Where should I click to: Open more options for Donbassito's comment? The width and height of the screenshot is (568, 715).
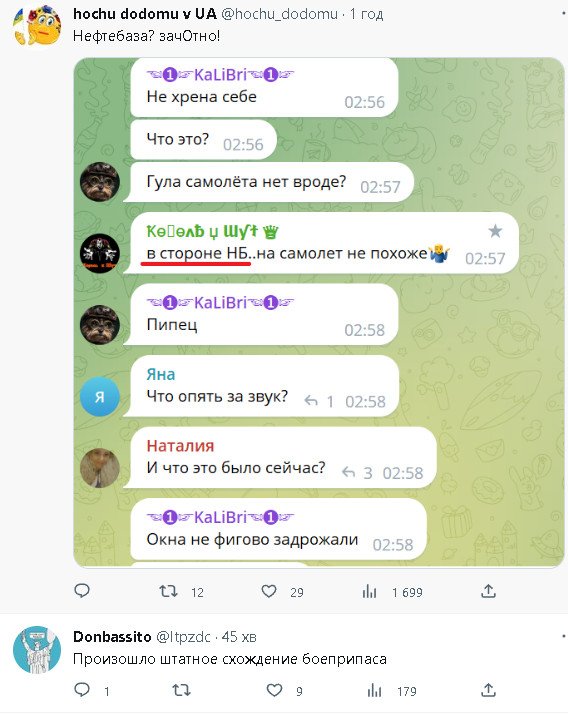pos(564,636)
